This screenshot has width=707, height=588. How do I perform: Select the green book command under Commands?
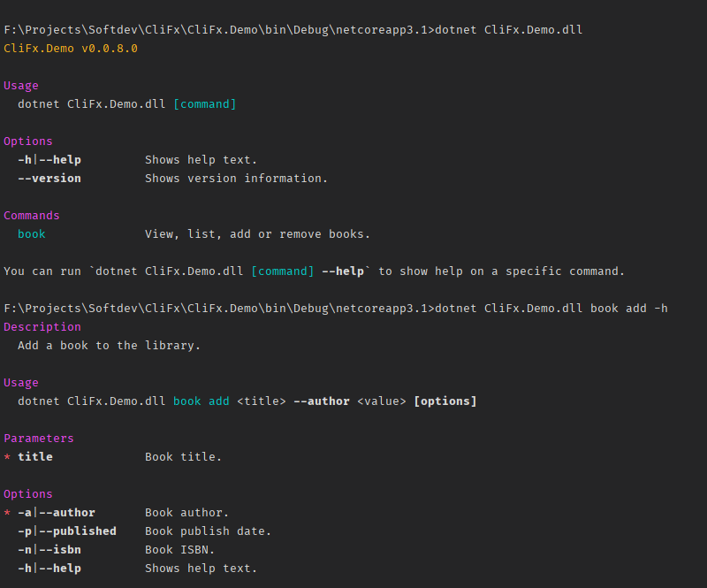point(32,234)
